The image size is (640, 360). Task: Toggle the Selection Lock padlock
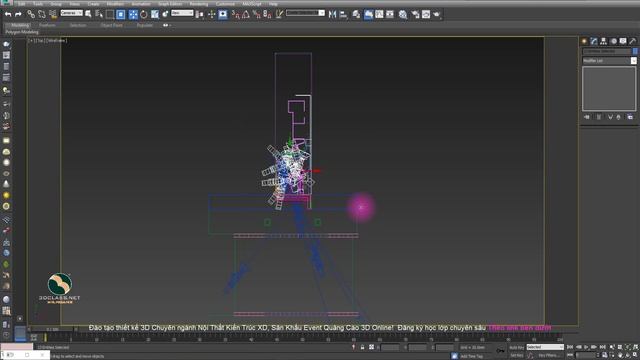(x=362, y=347)
